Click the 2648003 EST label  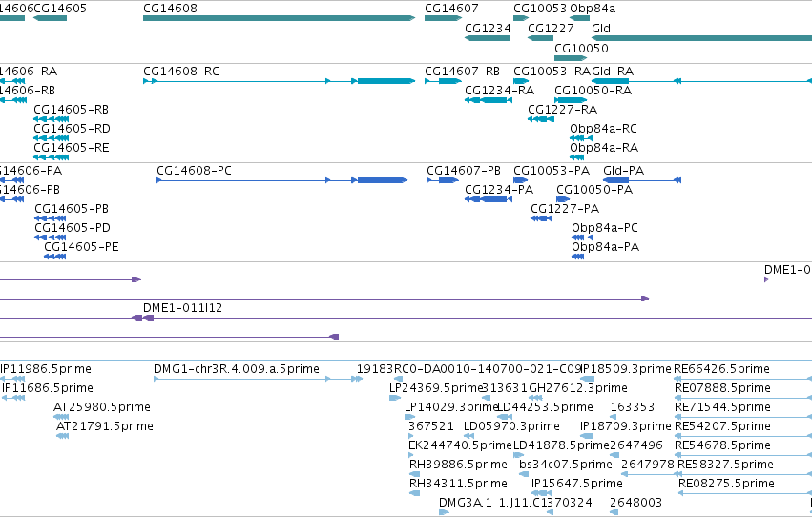coord(635,503)
